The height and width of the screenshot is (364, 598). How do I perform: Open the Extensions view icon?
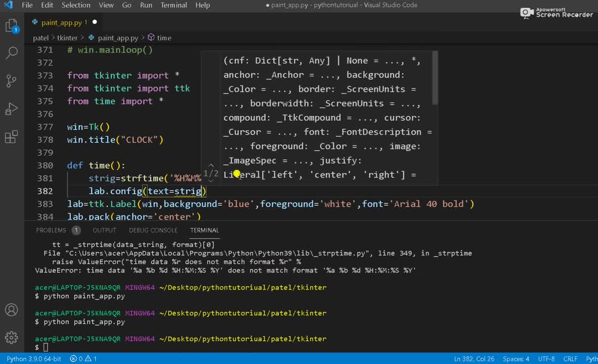point(12,137)
